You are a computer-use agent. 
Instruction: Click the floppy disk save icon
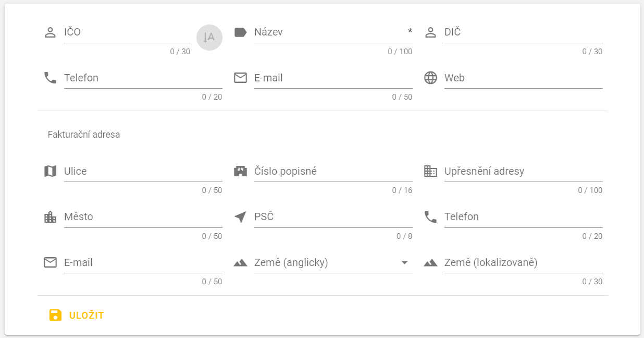(55, 315)
